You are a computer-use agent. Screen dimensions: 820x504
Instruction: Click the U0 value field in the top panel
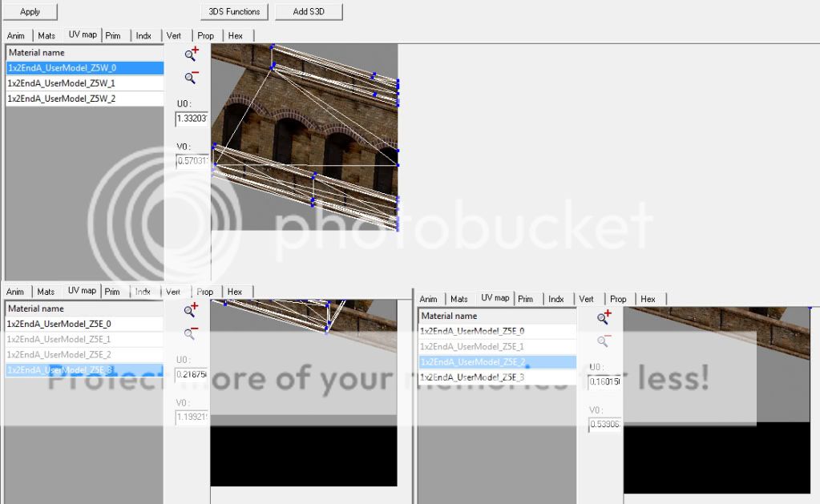192,119
